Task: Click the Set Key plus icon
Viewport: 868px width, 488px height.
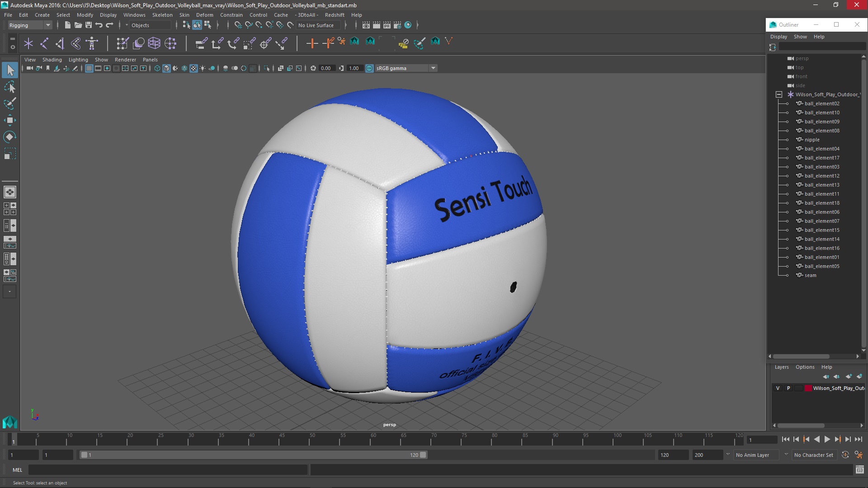Action: [x=312, y=43]
